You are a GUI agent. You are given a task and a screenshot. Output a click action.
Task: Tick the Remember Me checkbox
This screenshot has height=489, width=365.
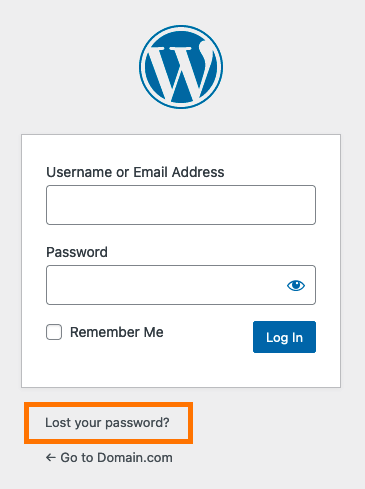[x=54, y=332]
